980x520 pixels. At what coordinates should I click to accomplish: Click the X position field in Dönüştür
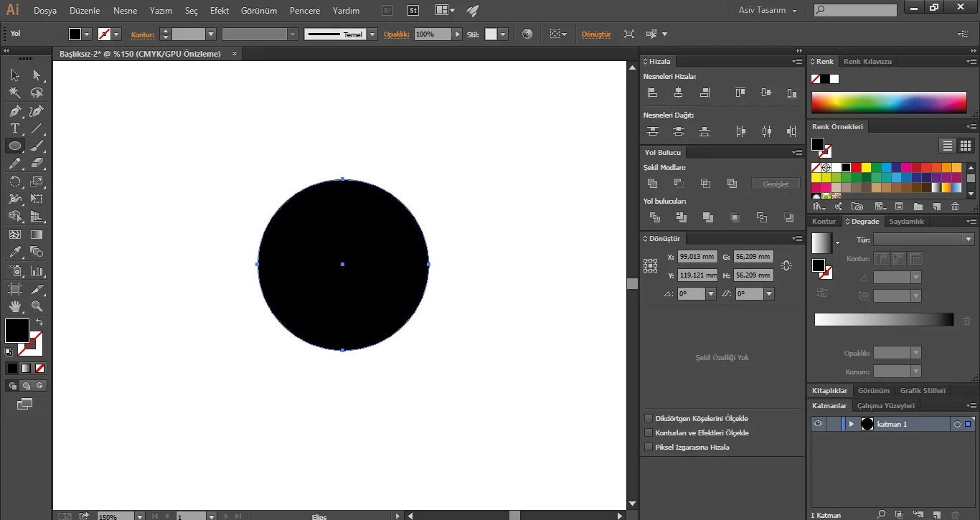[697, 257]
